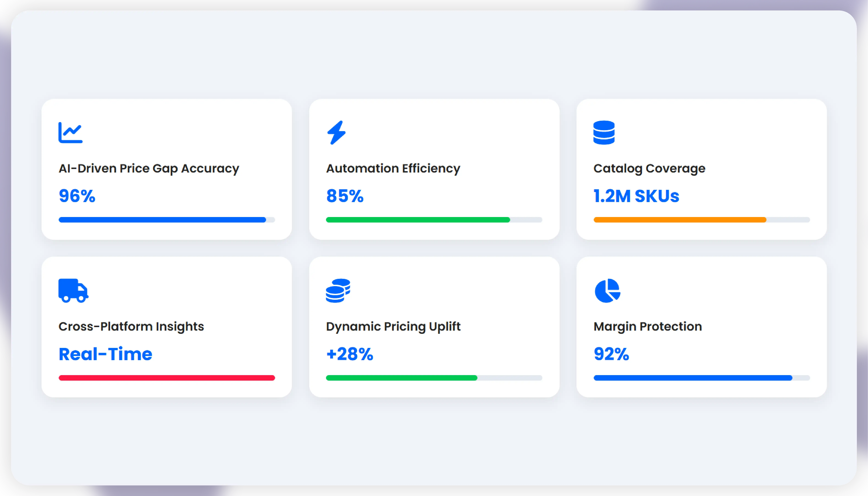Click the red Real-Time progress bar
The image size is (868, 496).
[167, 378]
